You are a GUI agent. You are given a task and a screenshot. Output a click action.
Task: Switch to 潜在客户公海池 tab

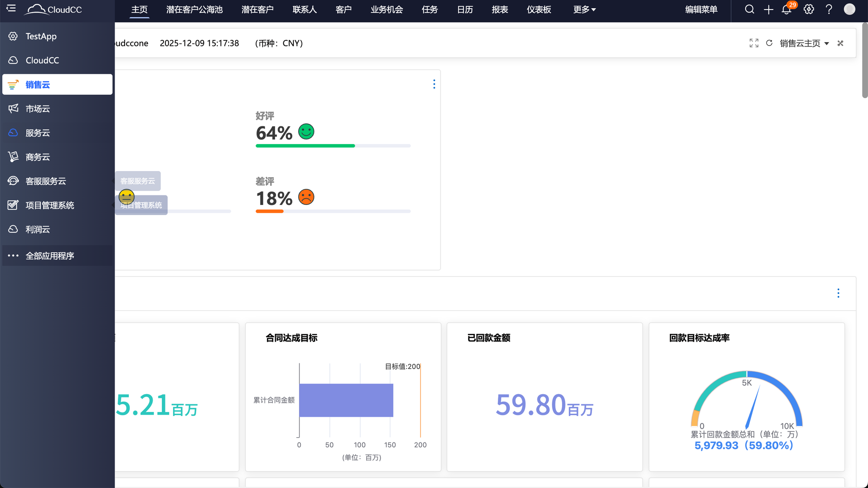click(194, 10)
